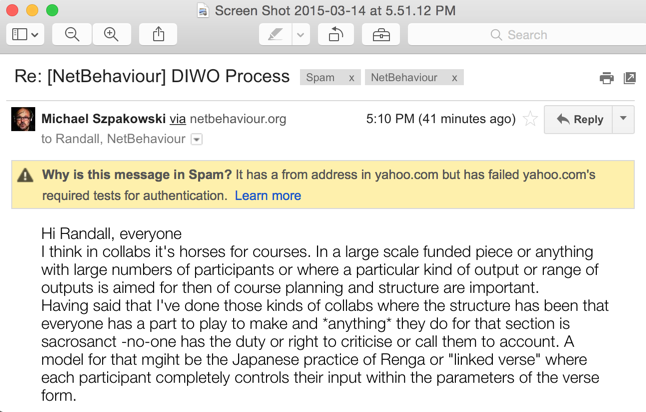Screen dimensions: 646x412
Task: Open the dropdown arrow beside Reply
Action: 623,119
